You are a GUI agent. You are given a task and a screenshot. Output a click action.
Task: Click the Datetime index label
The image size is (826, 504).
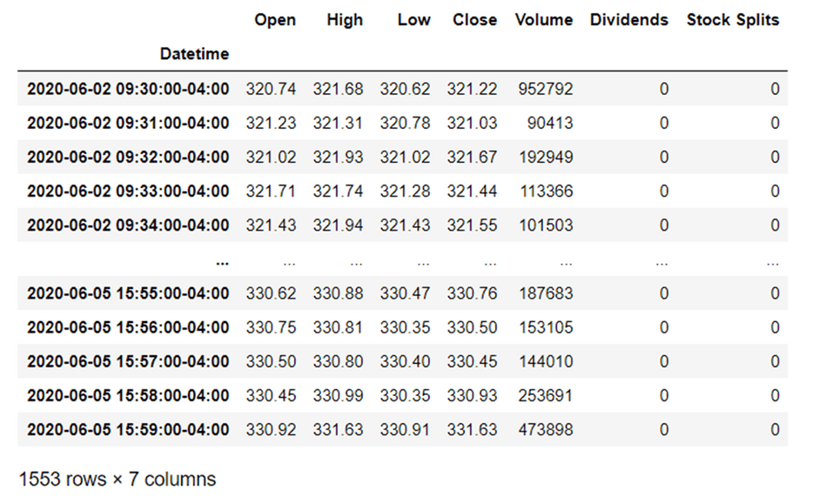[194, 54]
